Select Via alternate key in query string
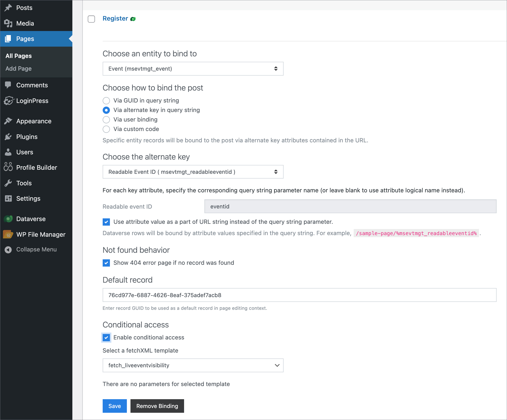The image size is (507, 420). (106, 110)
